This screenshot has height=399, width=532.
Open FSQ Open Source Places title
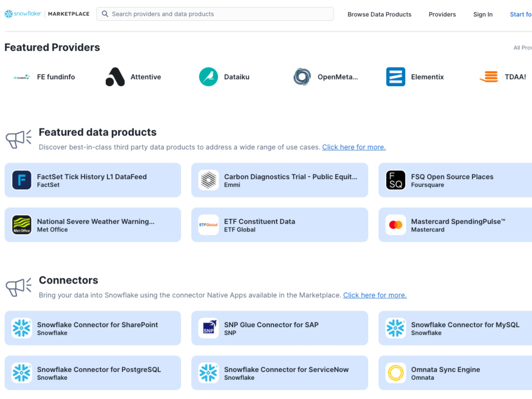tap(452, 177)
